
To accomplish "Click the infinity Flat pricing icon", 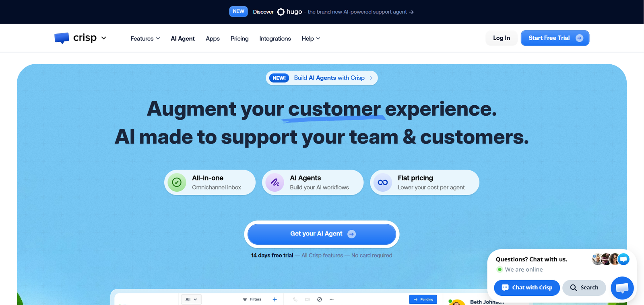I will [383, 182].
